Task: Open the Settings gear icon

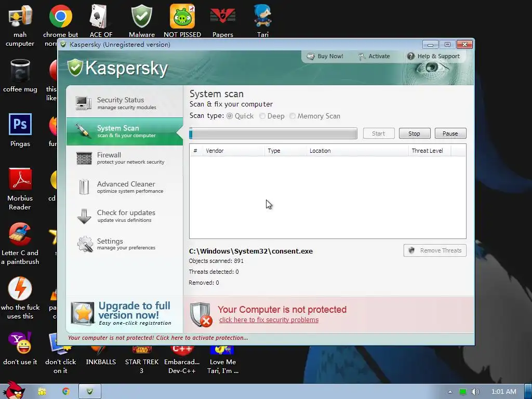Action: [85, 244]
